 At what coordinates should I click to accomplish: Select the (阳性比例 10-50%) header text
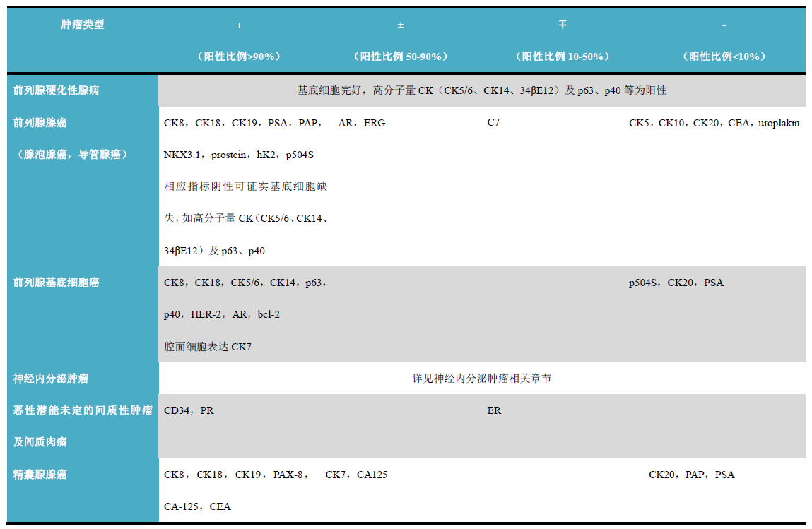[563, 57]
